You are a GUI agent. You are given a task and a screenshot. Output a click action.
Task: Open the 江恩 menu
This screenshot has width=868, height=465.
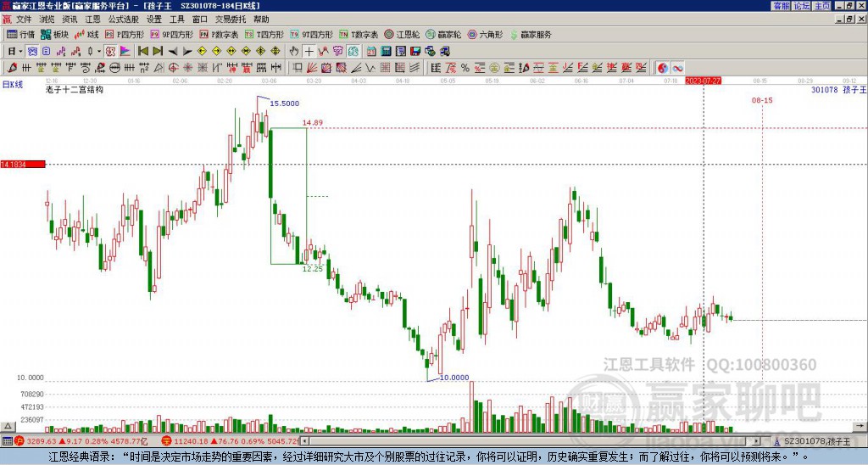pyautogui.click(x=92, y=20)
